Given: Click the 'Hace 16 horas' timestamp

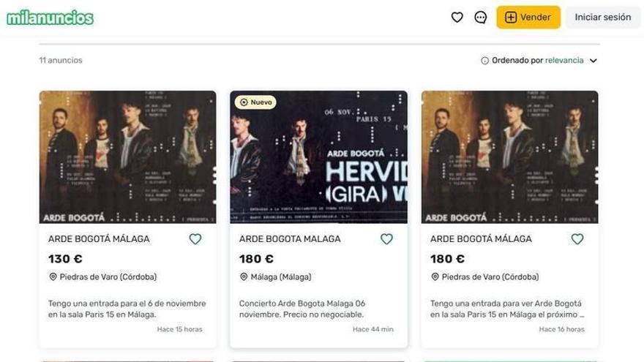Looking at the screenshot, I should (561, 329).
